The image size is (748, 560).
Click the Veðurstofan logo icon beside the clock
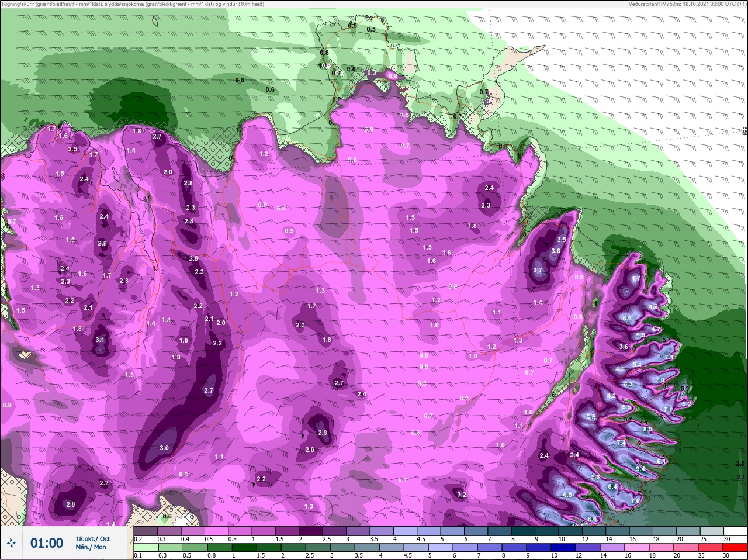click(11, 543)
